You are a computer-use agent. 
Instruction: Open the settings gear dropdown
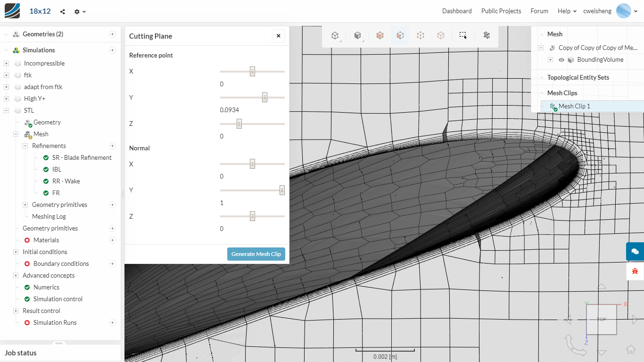click(80, 11)
